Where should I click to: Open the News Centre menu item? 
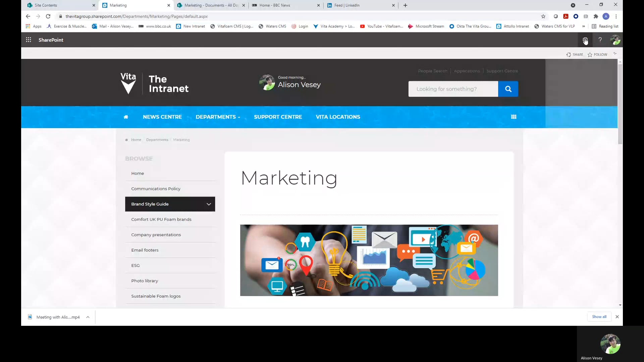pyautogui.click(x=162, y=117)
